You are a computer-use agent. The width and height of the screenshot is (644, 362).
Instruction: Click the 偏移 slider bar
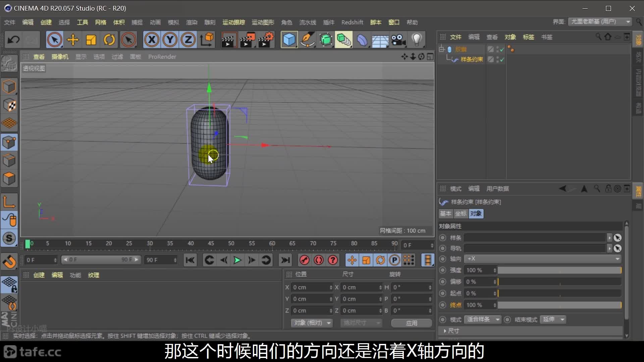pyautogui.click(x=559, y=282)
